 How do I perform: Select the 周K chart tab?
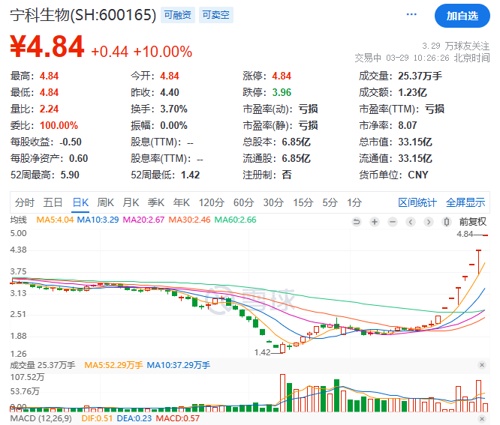click(x=105, y=202)
